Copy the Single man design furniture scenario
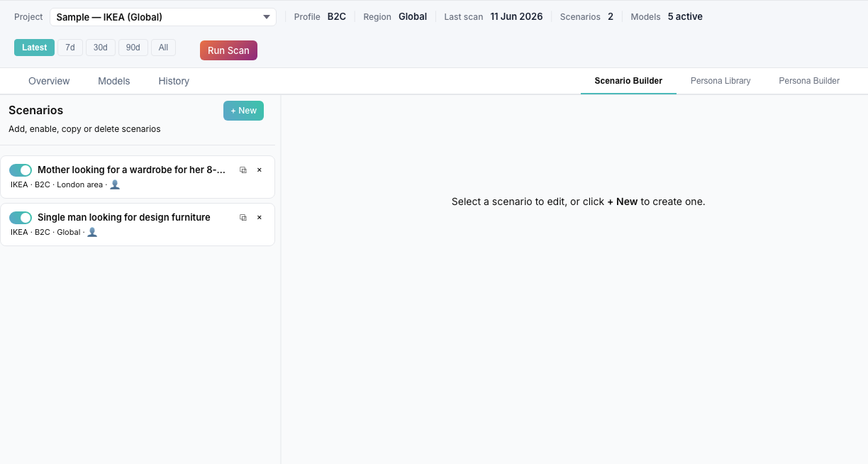868x464 pixels. tap(243, 218)
